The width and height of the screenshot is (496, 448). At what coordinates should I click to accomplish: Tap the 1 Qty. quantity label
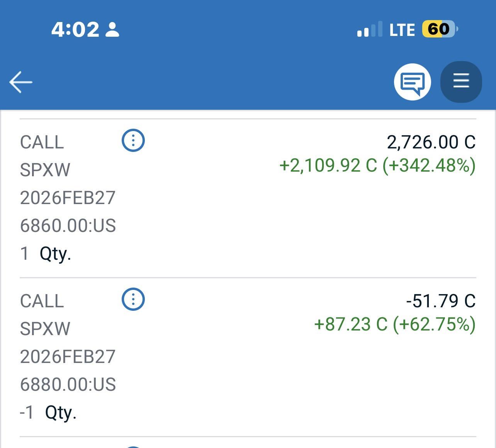(x=46, y=254)
